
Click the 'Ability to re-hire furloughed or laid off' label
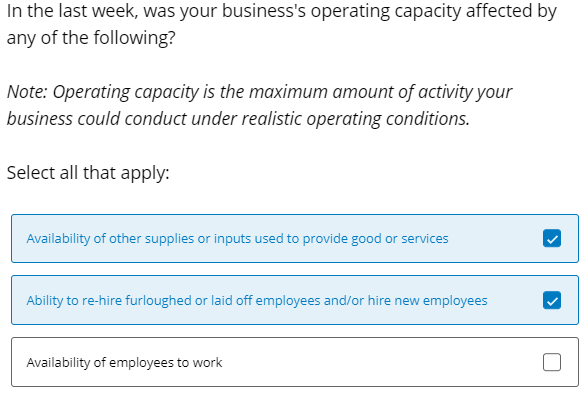257,300
